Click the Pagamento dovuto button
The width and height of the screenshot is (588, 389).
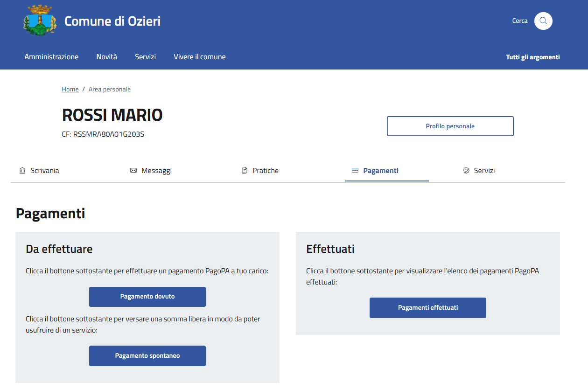147,297
